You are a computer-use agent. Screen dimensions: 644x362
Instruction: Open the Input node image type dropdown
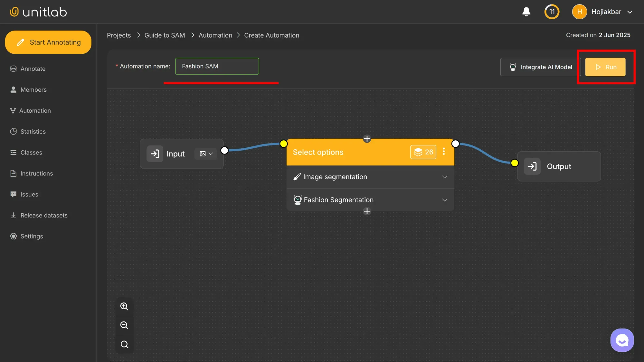pos(205,154)
